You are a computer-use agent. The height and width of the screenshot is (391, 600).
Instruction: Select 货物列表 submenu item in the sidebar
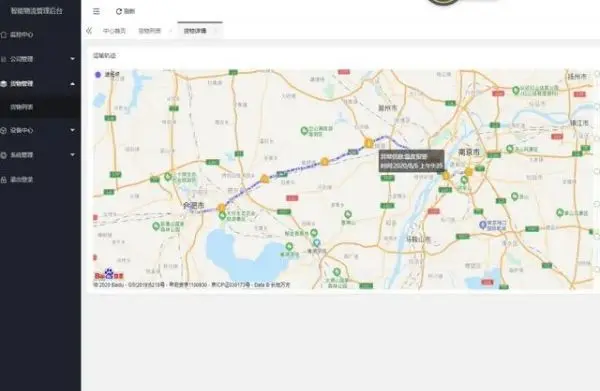pos(22,107)
